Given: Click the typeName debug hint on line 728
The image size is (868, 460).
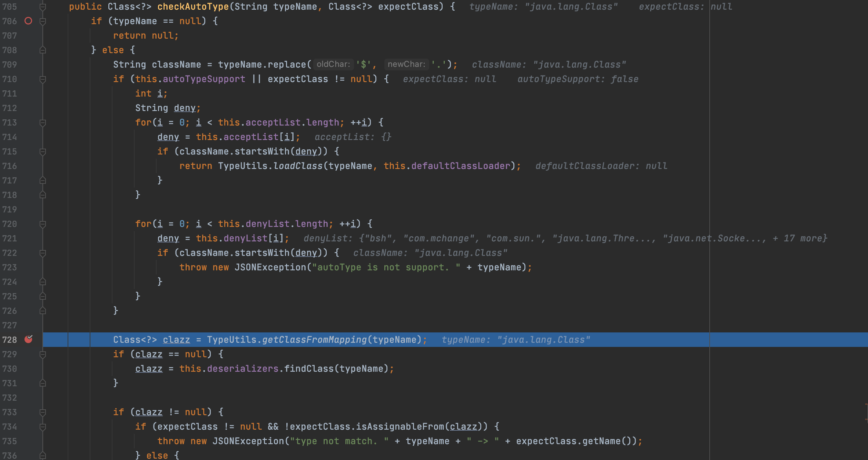Looking at the screenshot, I should (x=516, y=340).
